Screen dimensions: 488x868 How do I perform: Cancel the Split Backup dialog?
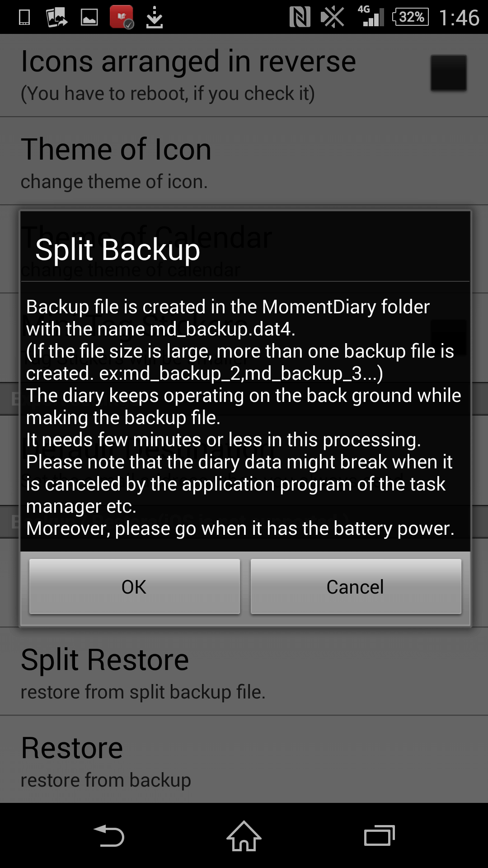[356, 586]
